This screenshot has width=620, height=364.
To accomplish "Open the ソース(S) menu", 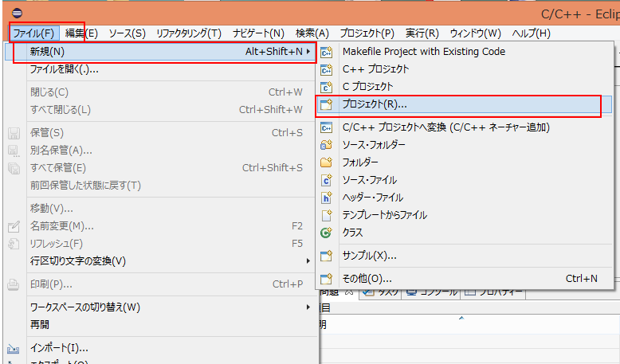I will tap(128, 33).
